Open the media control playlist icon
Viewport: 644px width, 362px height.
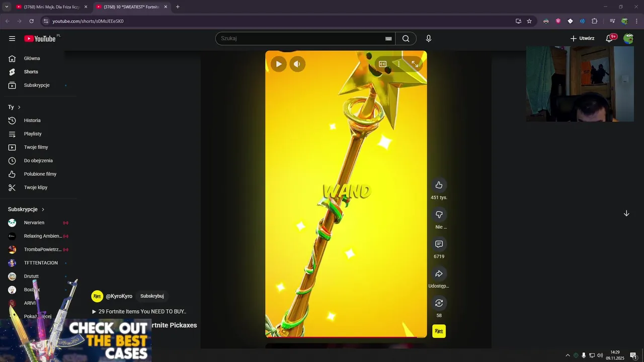612,21
